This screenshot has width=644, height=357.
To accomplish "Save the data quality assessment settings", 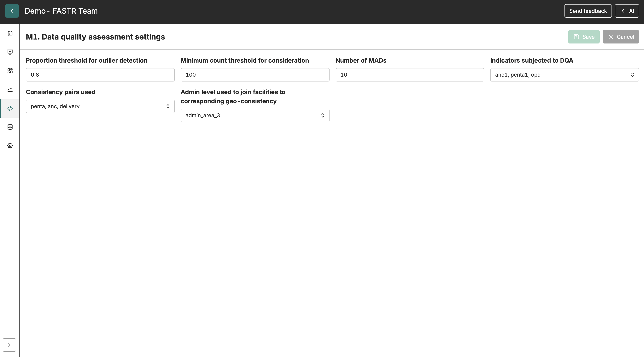I will coord(584,37).
